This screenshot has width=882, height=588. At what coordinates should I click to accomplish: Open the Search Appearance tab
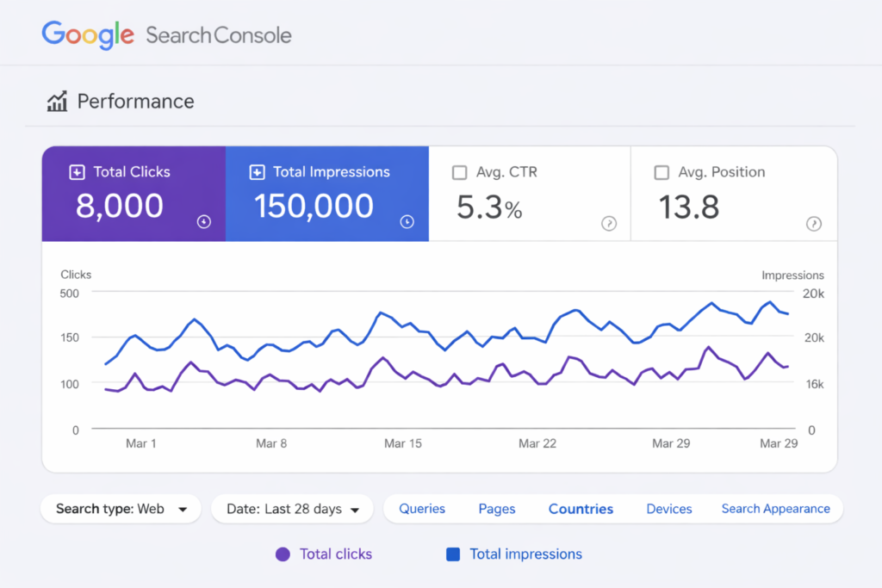775,509
